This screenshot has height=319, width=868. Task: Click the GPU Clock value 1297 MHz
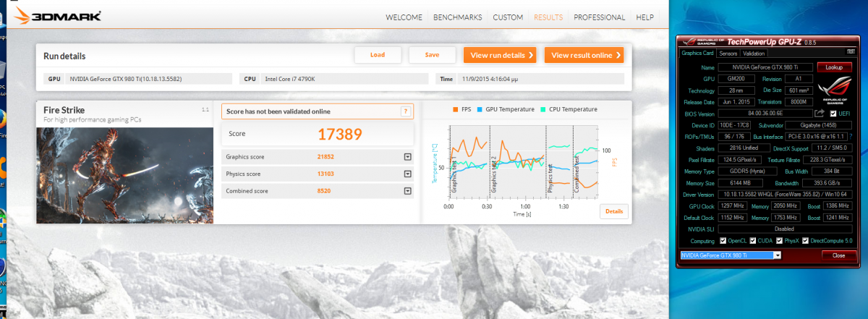click(733, 206)
